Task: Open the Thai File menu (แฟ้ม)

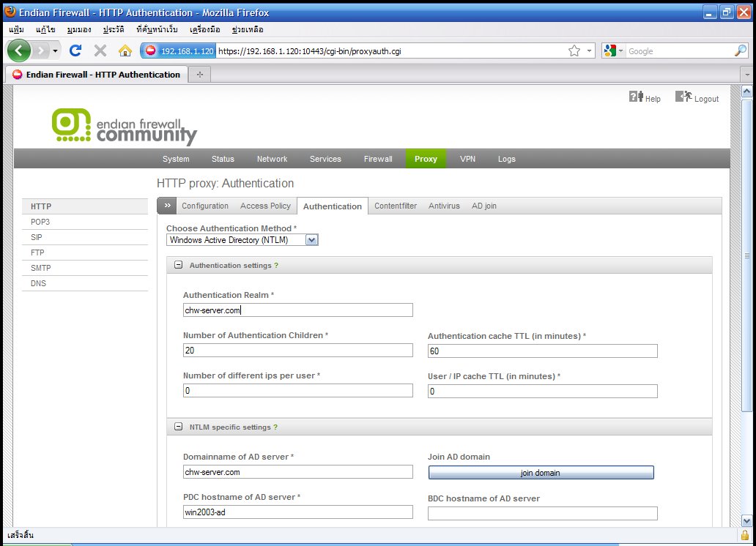Action: [x=16, y=29]
